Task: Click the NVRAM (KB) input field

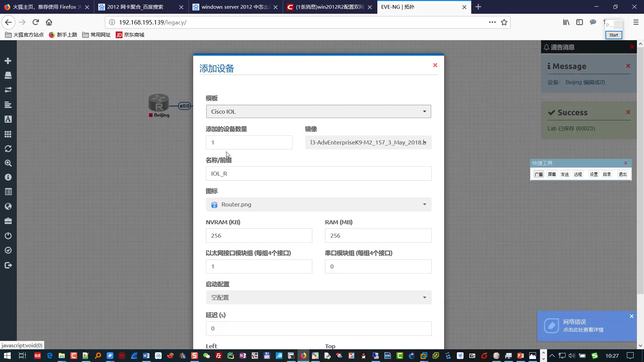Action: click(259, 236)
